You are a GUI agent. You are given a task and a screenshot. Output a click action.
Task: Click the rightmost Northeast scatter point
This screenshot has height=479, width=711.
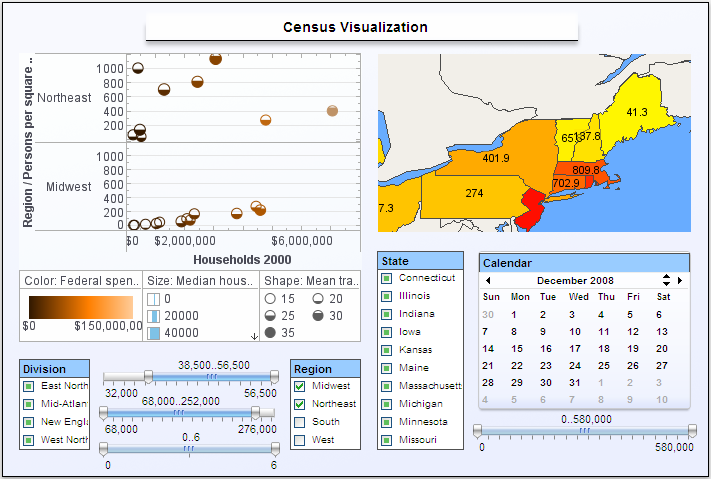point(332,111)
